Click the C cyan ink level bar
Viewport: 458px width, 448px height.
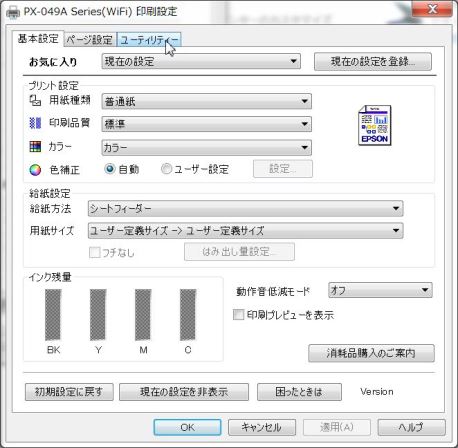pos(188,314)
